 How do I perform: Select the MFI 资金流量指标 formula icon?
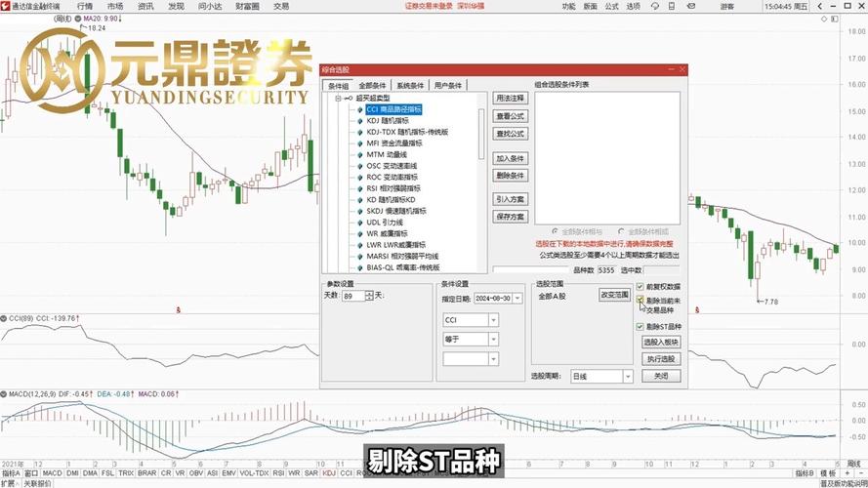tap(360, 143)
